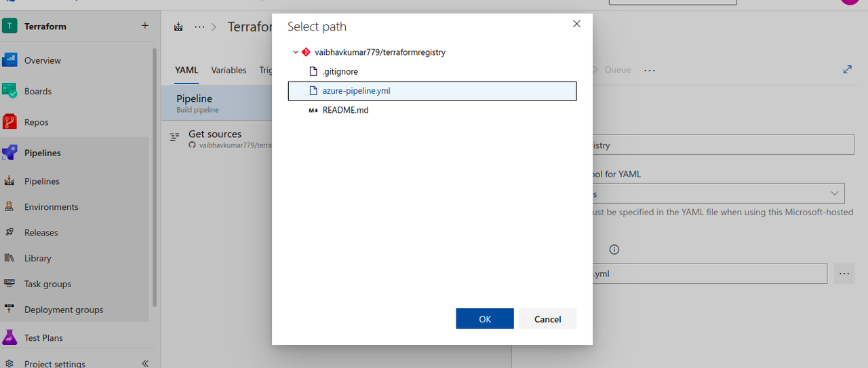Image resolution: width=868 pixels, height=368 pixels.
Task: Open Boards in the sidebar
Action: (38, 91)
